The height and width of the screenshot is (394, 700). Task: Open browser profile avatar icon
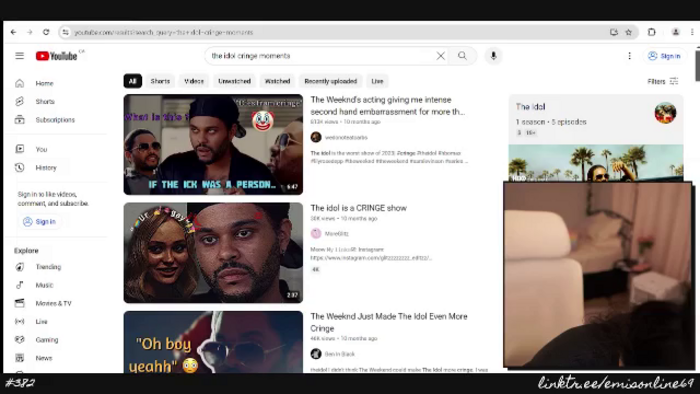(x=675, y=32)
